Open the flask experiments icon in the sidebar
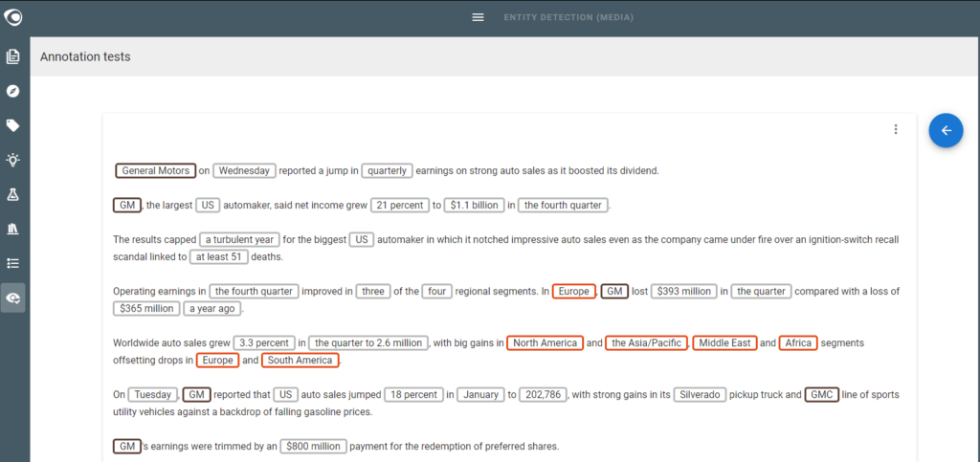 coord(13,195)
